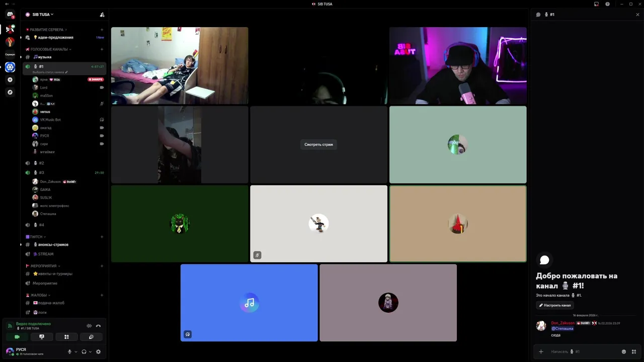The image size is (644, 362).
Task: Add a channel to TWITCH category
Action: tap(102, 237)
